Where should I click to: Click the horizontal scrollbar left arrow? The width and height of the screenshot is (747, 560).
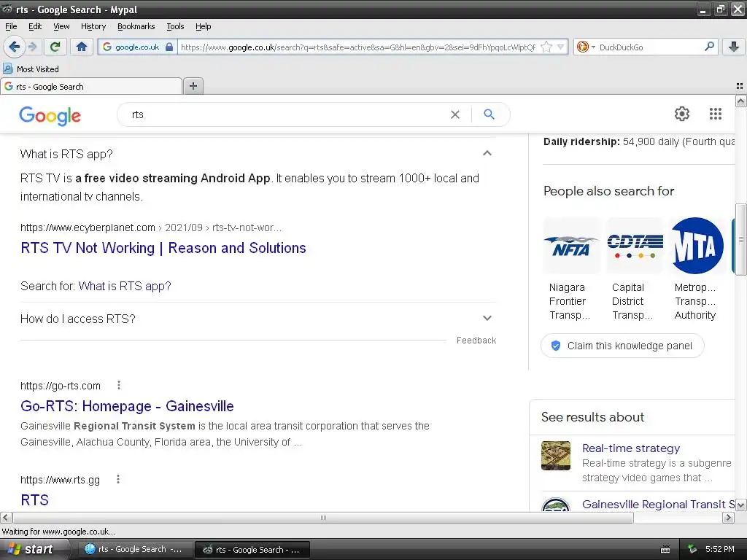[x=6, y=518]
